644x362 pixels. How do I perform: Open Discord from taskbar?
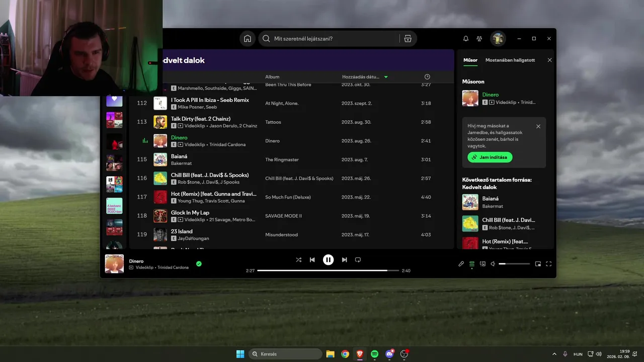click(389, 354)
